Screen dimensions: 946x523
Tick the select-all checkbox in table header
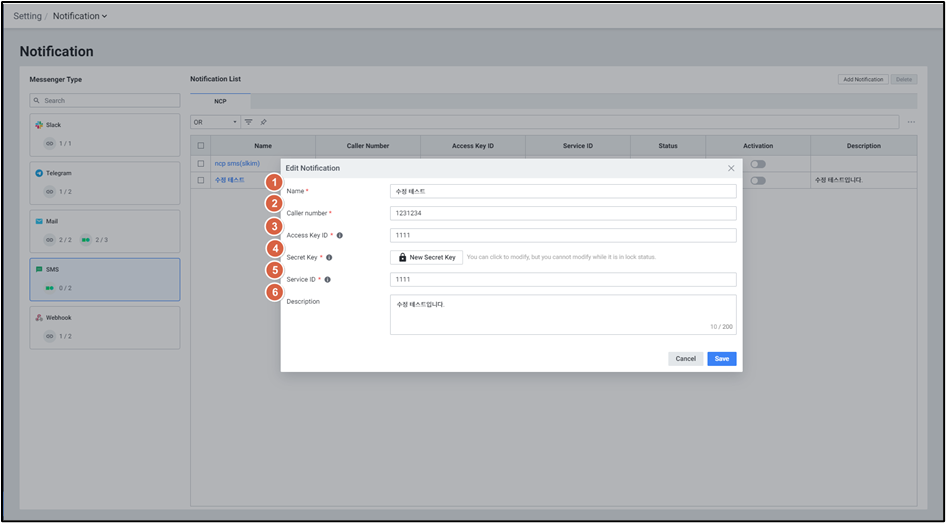tap(201, 146)
